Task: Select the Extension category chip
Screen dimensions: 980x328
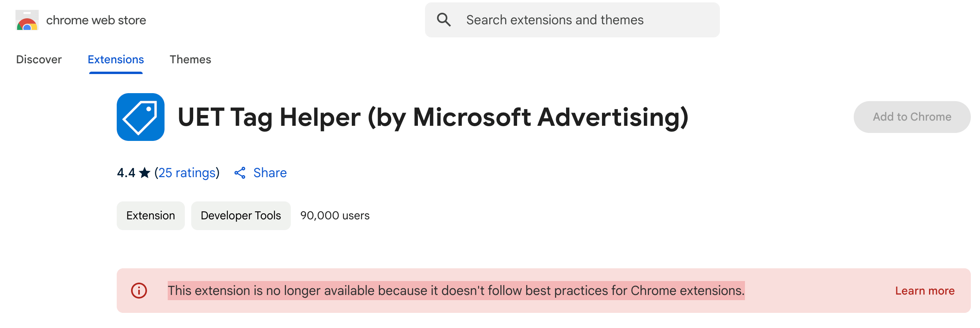Action: (x=151, y=215)
